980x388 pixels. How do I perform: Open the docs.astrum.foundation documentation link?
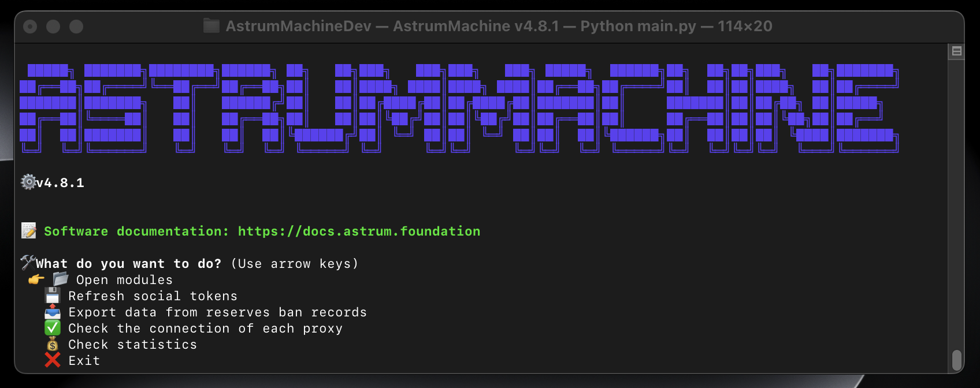[359, 232]
